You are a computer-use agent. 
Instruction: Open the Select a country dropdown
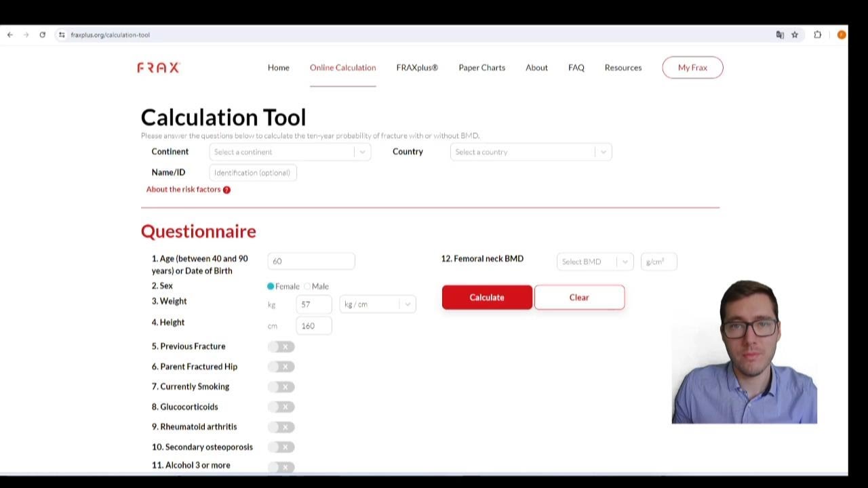531,152
